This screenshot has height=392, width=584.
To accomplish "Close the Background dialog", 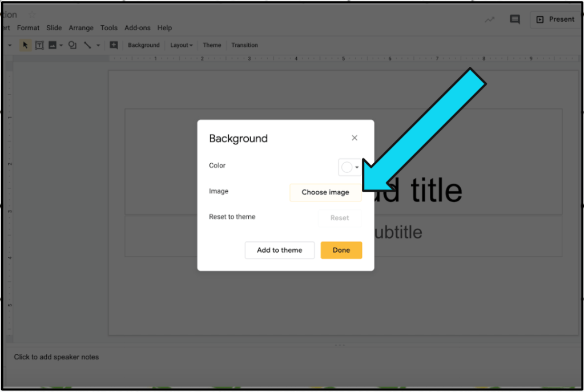I will click(x=355, y=138).
